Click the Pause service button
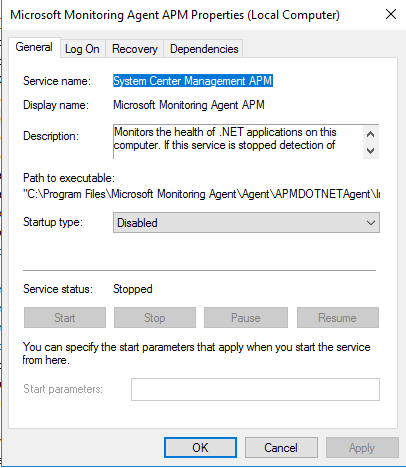Image resolution: width=406 pixels, height=468 pixels. 246,318
